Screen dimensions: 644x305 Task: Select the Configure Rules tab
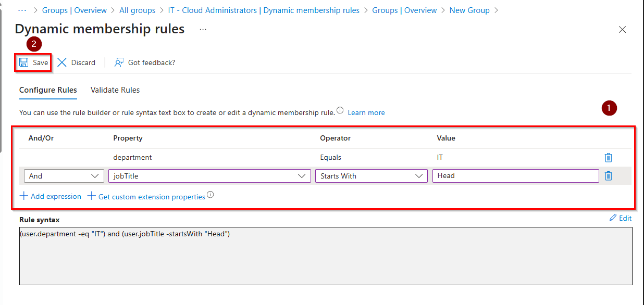pyautogui.click(x=48, y=90)
